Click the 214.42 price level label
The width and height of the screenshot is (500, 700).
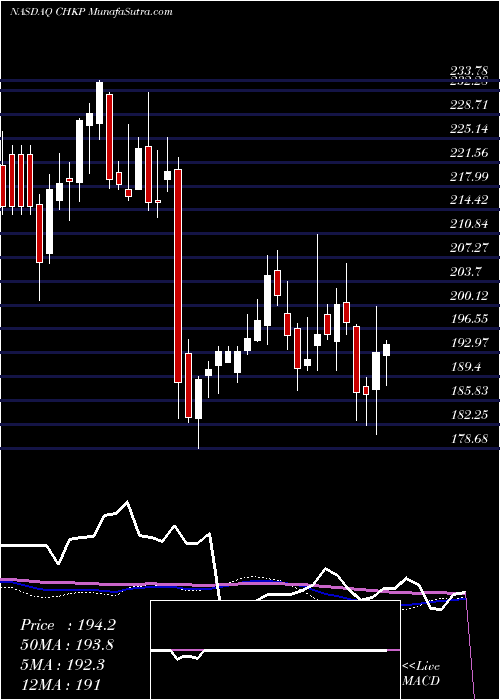pos(469,200)
